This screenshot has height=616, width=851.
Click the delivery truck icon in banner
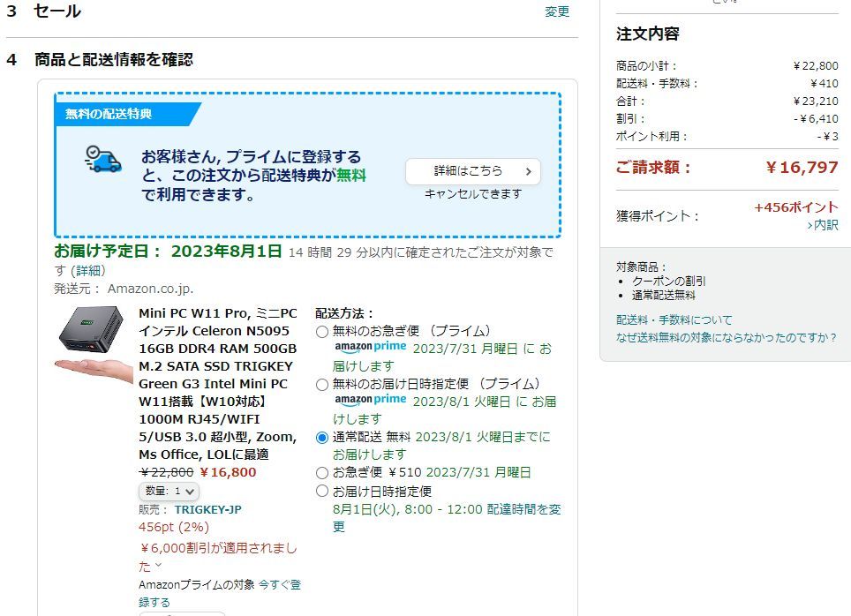point(103,160)
